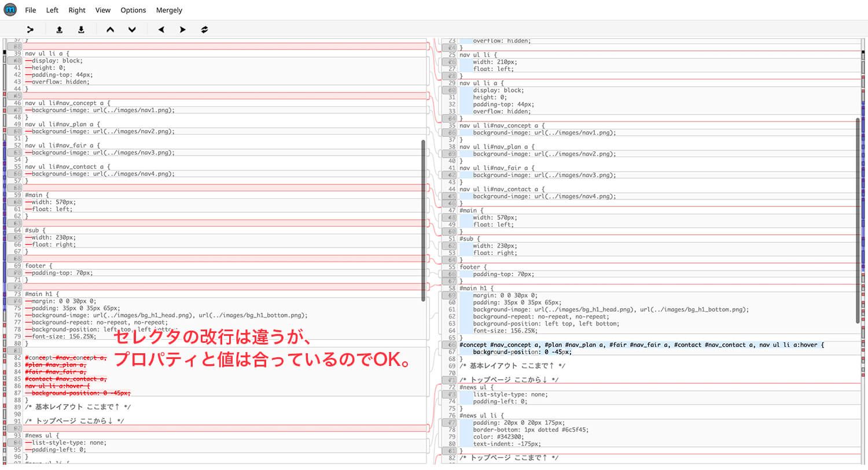Open the Right menu
The height and width of the screenshot is (470, 868).
(x=77, y=10)
